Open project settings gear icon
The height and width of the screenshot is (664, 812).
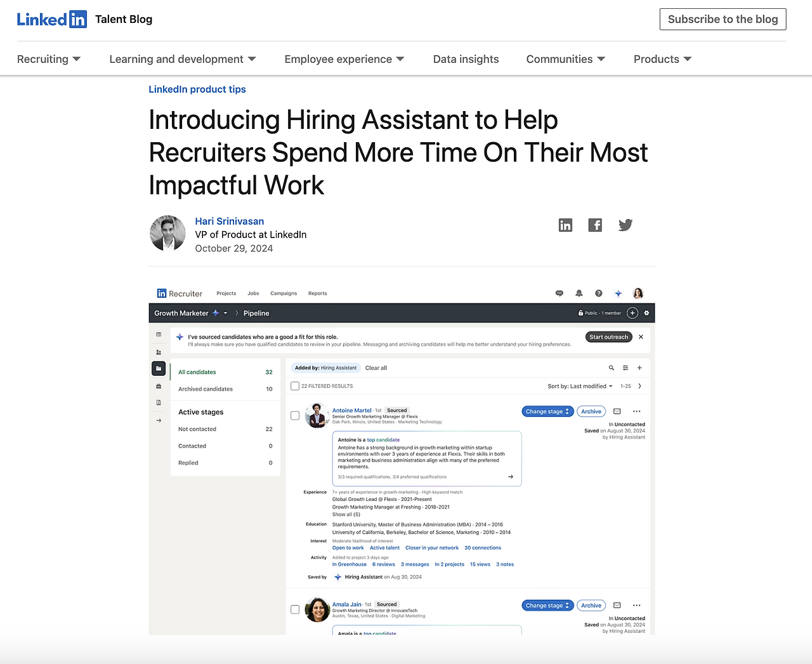pos(646,313)
